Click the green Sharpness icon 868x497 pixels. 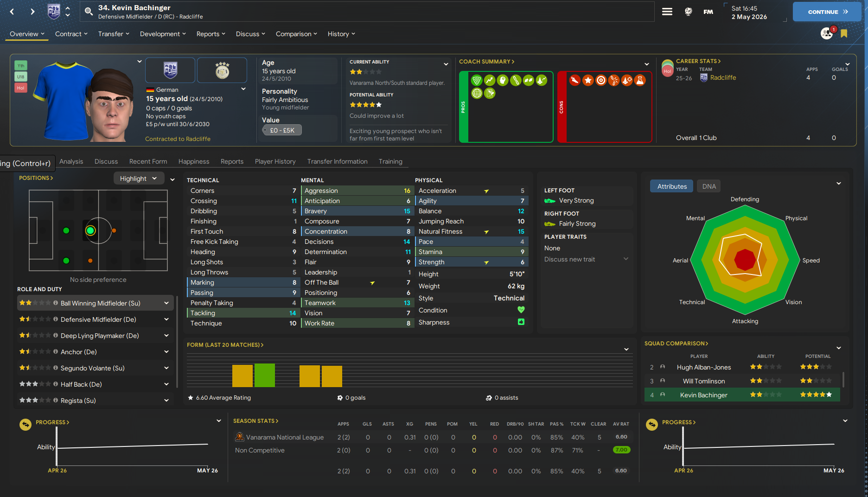tap(521, 322)
